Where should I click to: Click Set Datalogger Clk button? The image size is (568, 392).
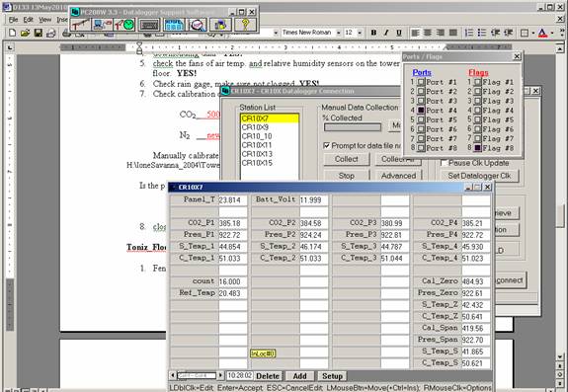[x=479, y=176]
